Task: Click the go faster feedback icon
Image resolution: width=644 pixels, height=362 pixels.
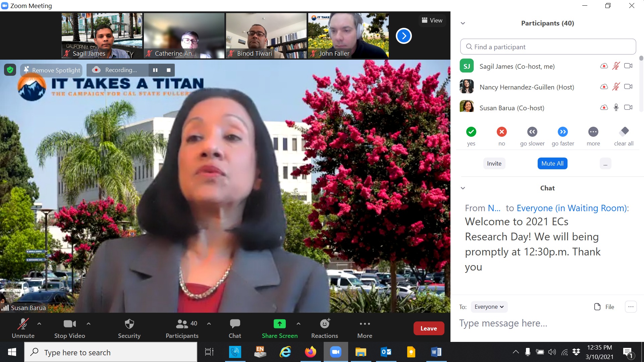Action: click(563, 132)
